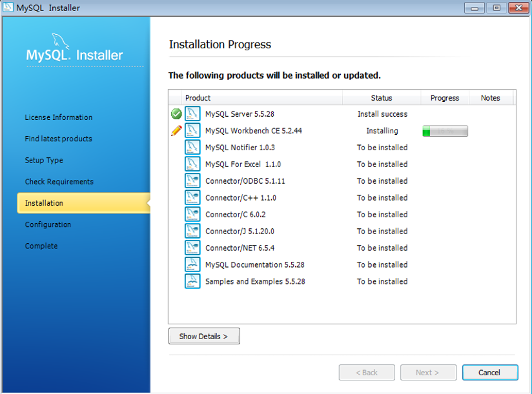Click the MySQL Installer title bar icon

click(8, 7)
